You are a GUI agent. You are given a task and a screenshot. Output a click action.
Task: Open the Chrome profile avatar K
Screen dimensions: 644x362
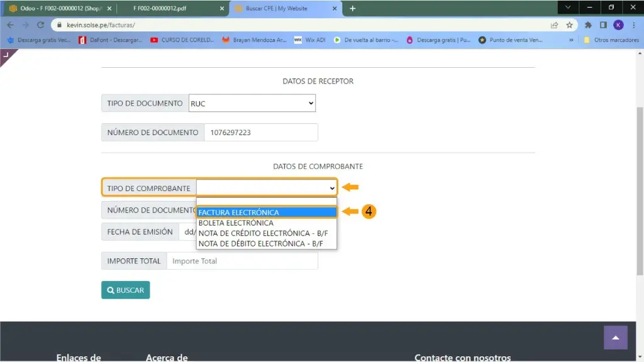618,25
